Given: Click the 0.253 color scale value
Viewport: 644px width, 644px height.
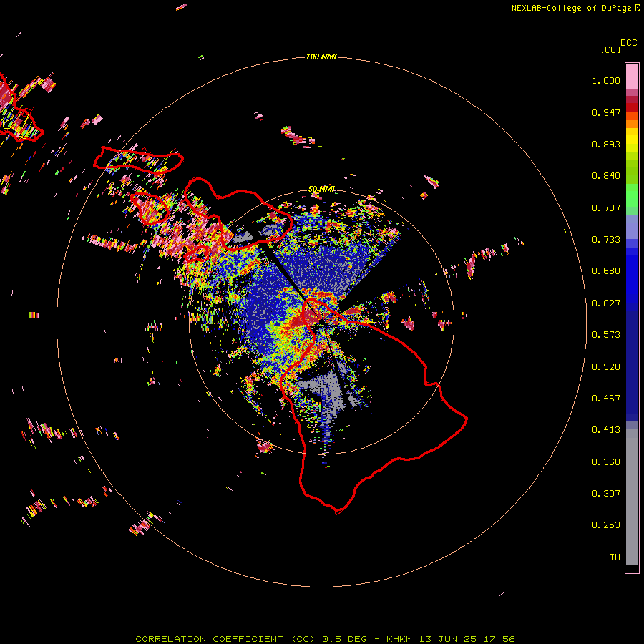Looking at the screenshot, I should (606, 525).
